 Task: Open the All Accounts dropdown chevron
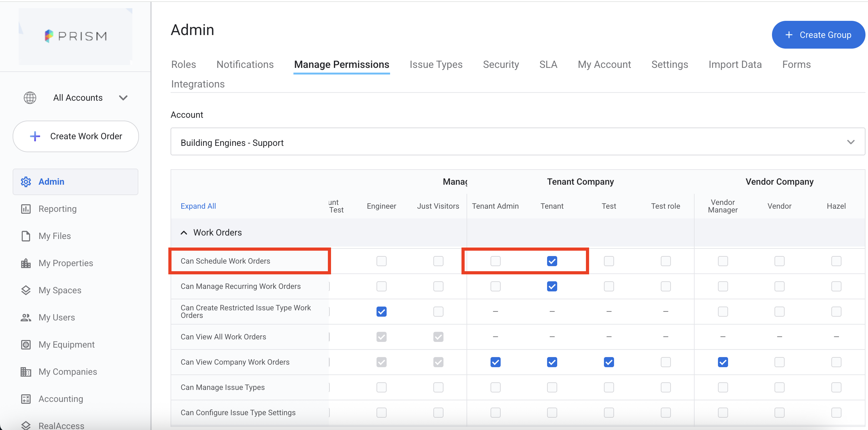123,98
